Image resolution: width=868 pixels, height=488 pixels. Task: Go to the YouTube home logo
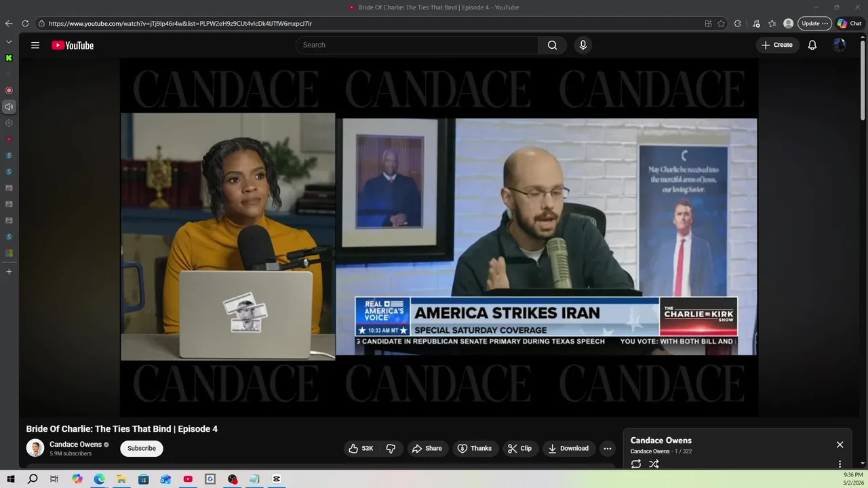pos(73,45)
